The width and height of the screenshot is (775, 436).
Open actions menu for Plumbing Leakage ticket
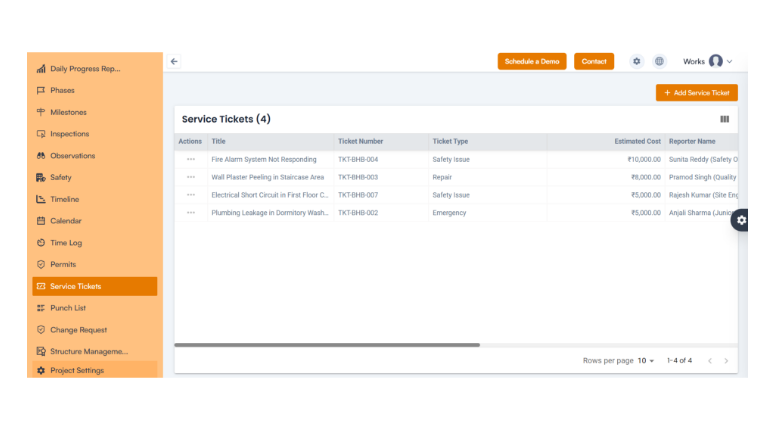point(190,213)
